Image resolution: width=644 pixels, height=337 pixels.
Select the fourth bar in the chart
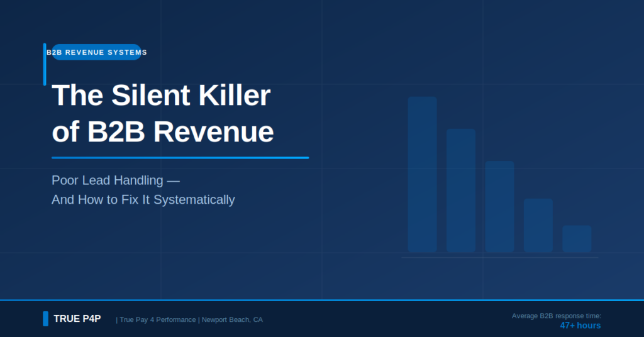[x=538, y=225]
